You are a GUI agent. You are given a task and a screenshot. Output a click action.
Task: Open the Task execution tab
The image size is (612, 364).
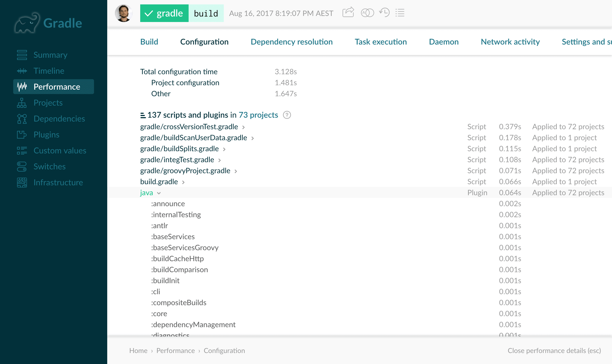pyautogui.click(x=381, y=42)
